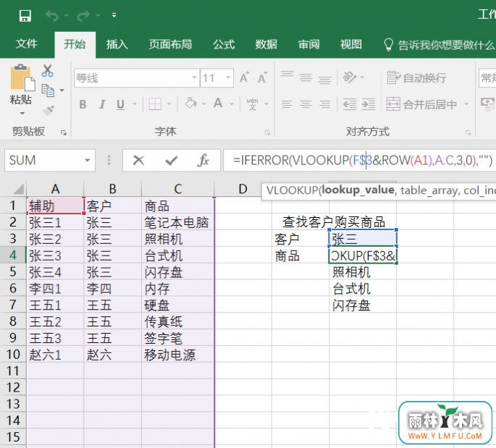
Task: Click the Format Painter brush icon
Action: point(48,110)
